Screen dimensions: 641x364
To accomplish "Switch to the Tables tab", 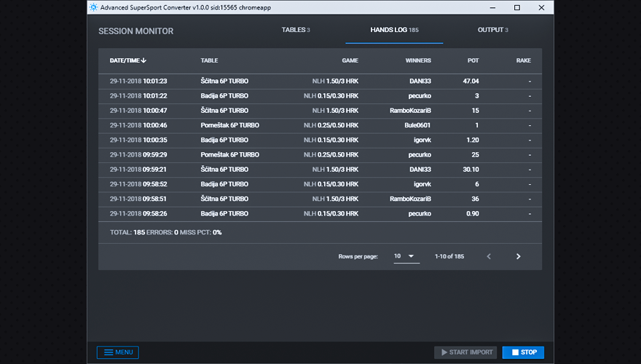I will click(x=296, y=30).
